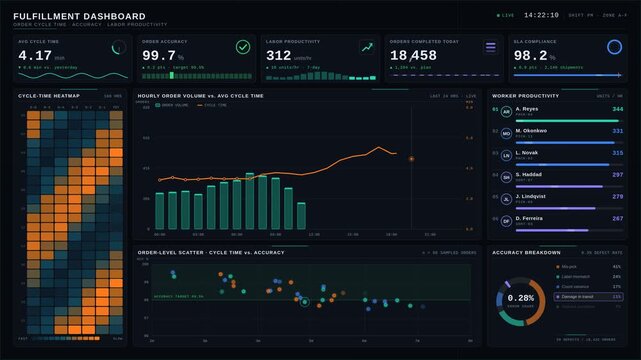
Task: Click the 279 score next to J. Lindqvist
Action: coord(618,197)
